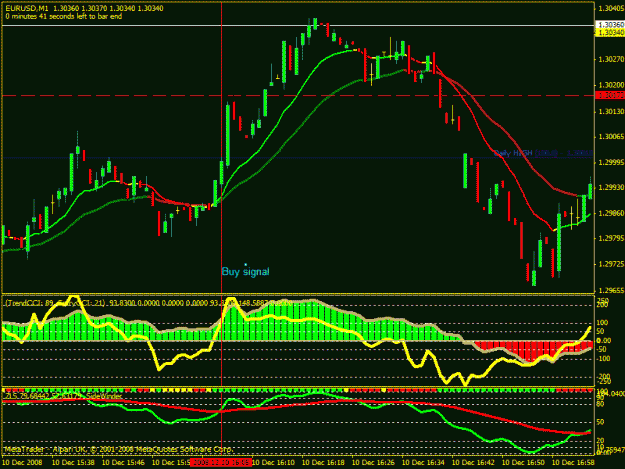Select the red vertical line on the price chart
This screenshot has height=469, width=625.
tap(222, 147)
